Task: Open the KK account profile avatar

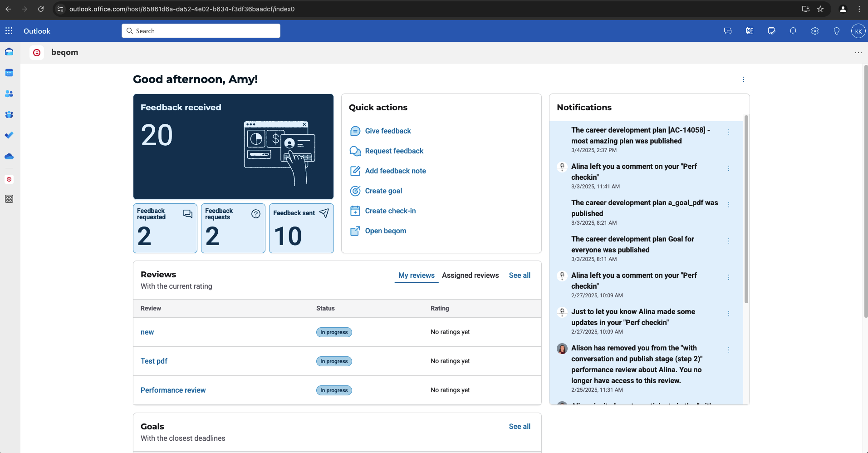Action: (858, 31)
